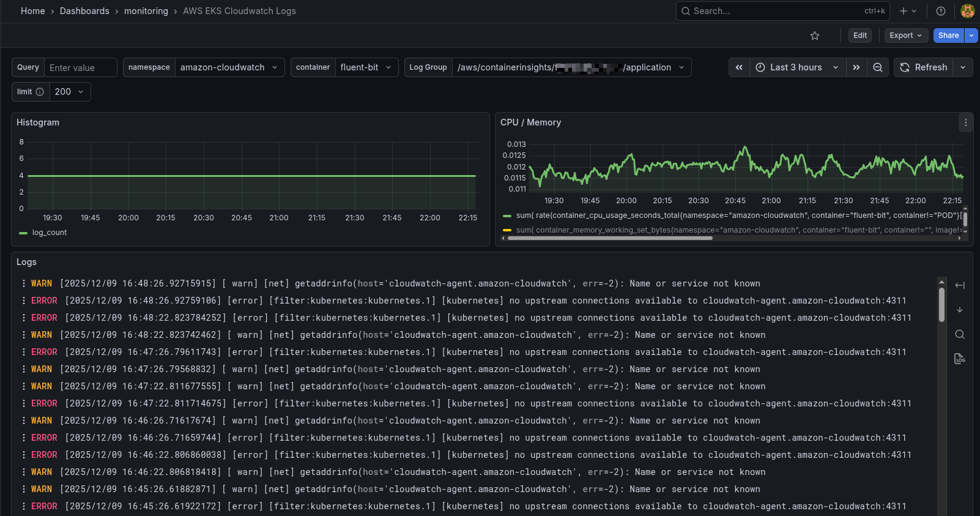980x516 pixels.
Task: Mark dashboard as favorite with star icon
Action: pyautogui.click(x=814, y=36)
